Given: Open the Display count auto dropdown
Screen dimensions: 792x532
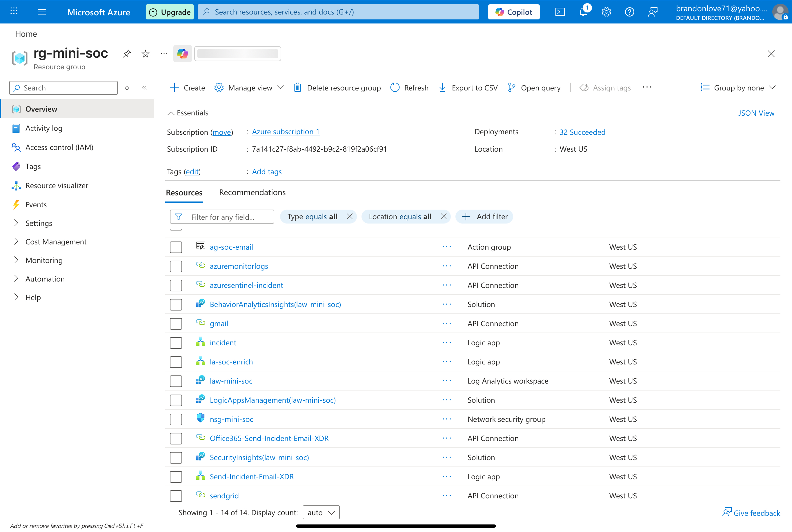Looking at the screenshot, I should [321, 512].
